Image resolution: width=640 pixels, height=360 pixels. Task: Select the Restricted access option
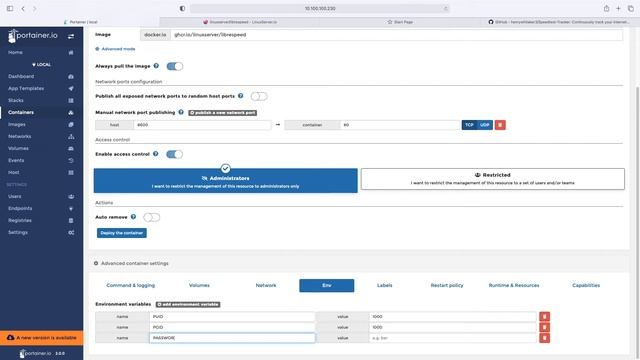[492, 179]
